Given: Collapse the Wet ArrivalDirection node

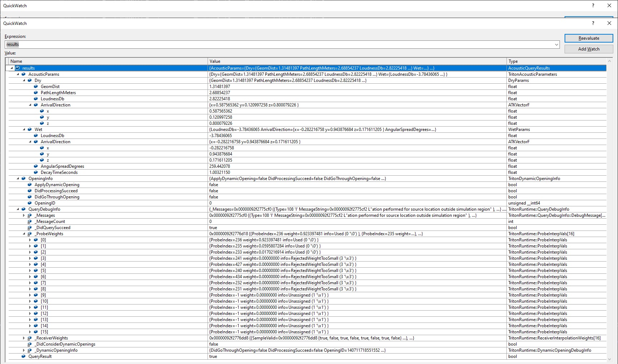Looking at the screenshot, I should 30,142.
